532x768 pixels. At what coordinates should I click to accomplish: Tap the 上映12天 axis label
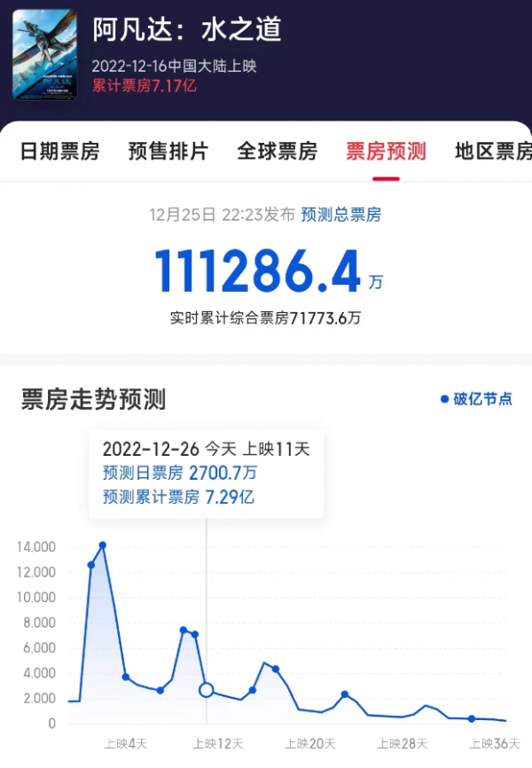point(218,744)
